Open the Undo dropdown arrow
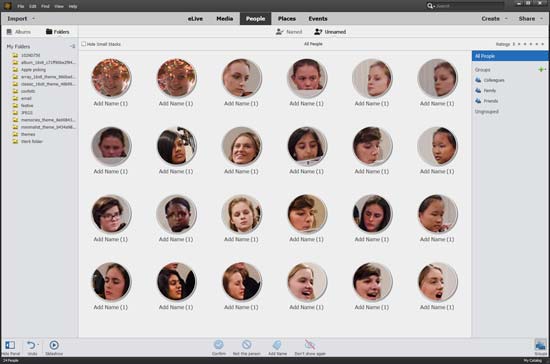This screenshot has width=550, height=364. pyautogui.click(x=38, y=344)
